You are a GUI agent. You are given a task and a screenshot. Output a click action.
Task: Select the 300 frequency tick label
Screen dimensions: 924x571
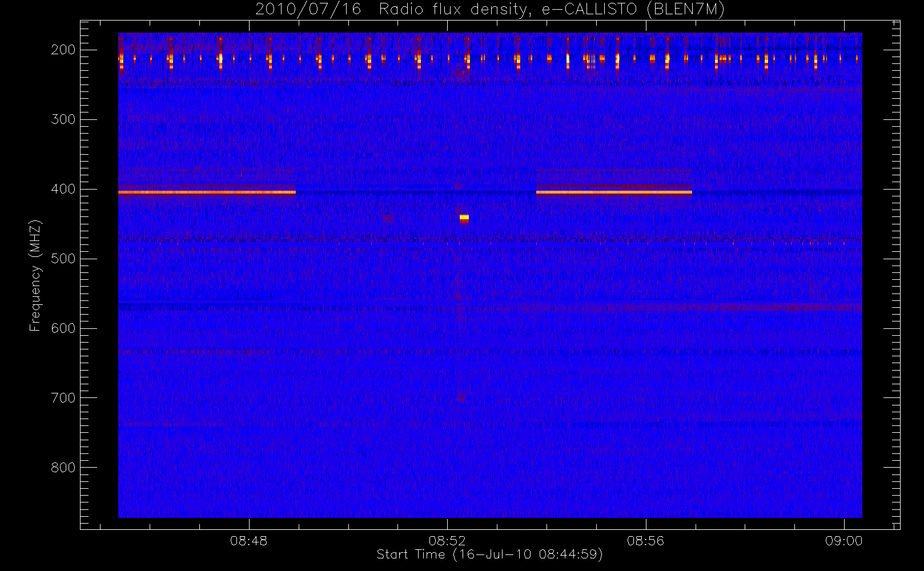tap(63, 119)
